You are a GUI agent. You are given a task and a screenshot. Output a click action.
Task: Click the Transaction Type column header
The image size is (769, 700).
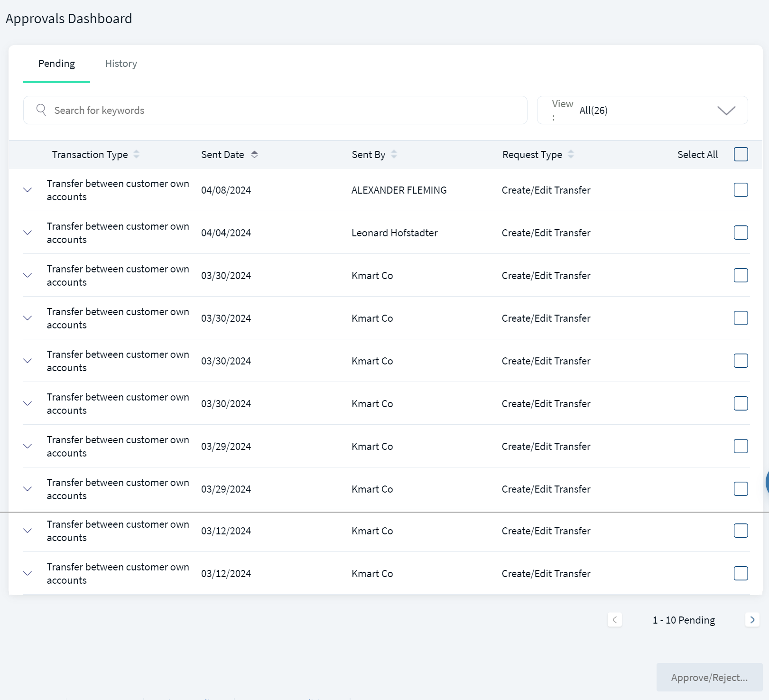point(90,155)
